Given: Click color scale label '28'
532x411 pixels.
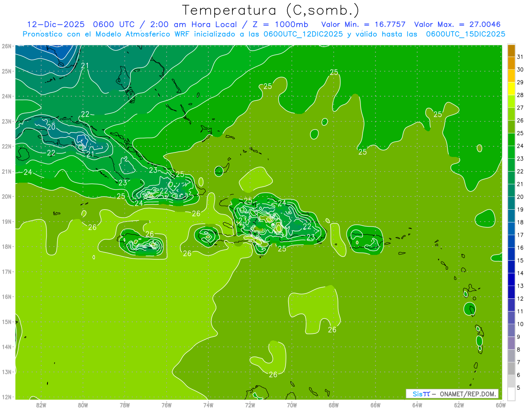Looking at the screenshot, I should (520, 95).
